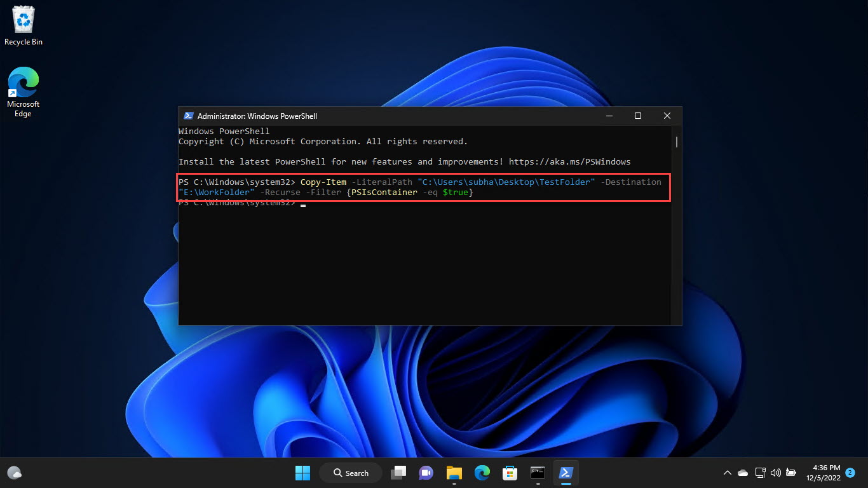
Task: Open the Start menu
Action: (x=302, y=473)
